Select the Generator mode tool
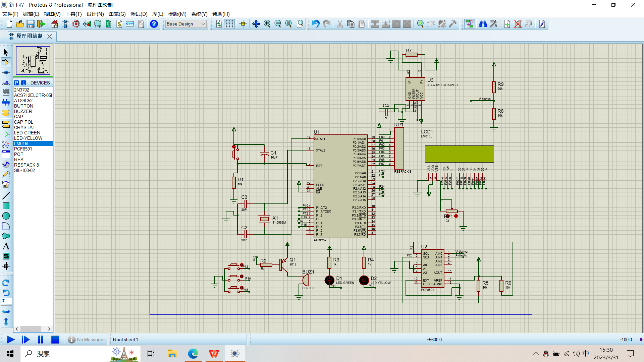The image size is (644, 362). coord(6,164)
